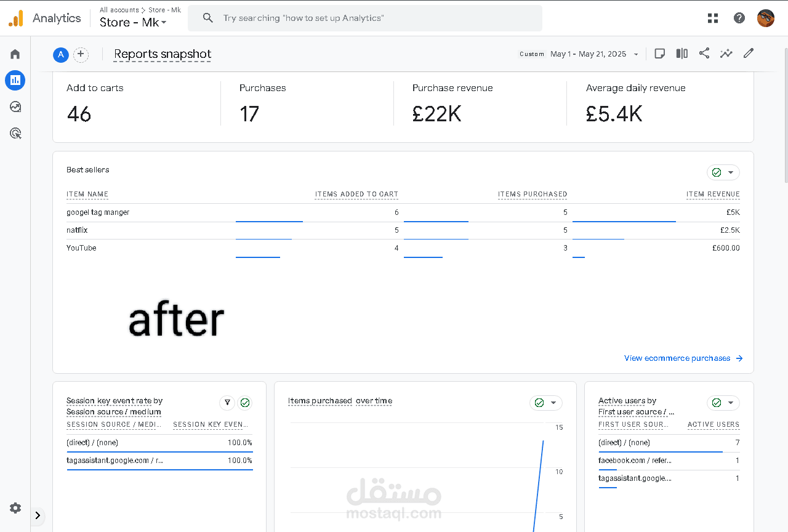Select the YouTube item row
The height and width of the screenshot is (532, 788).
[x=403, y=249]
